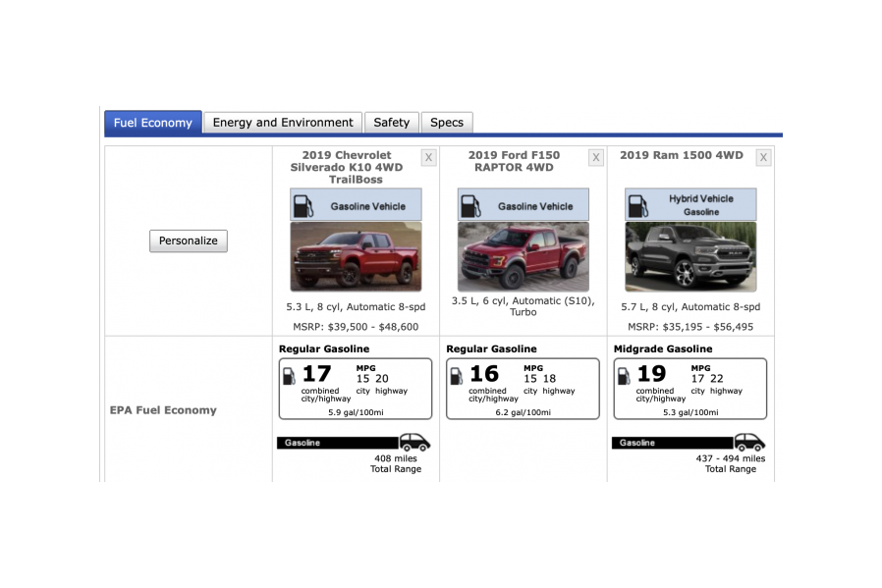
Task: Remove the Chevrolet Silverado TrailBoss column
Action: tap(428, 157)
